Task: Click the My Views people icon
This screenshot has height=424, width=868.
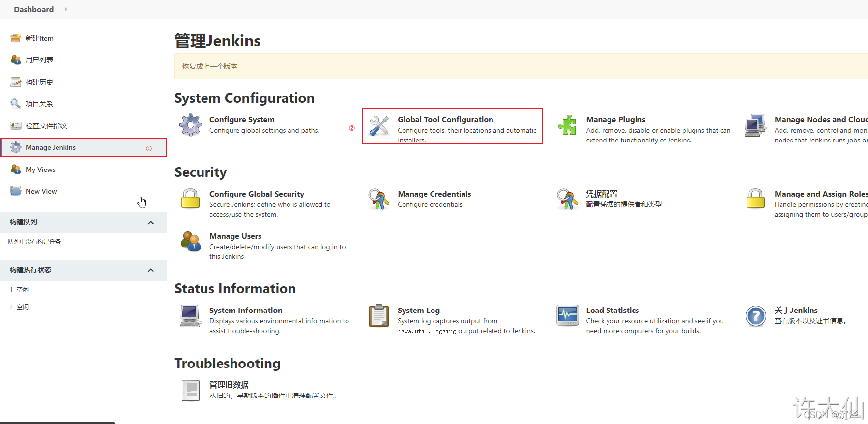Action: click(16, 170)
